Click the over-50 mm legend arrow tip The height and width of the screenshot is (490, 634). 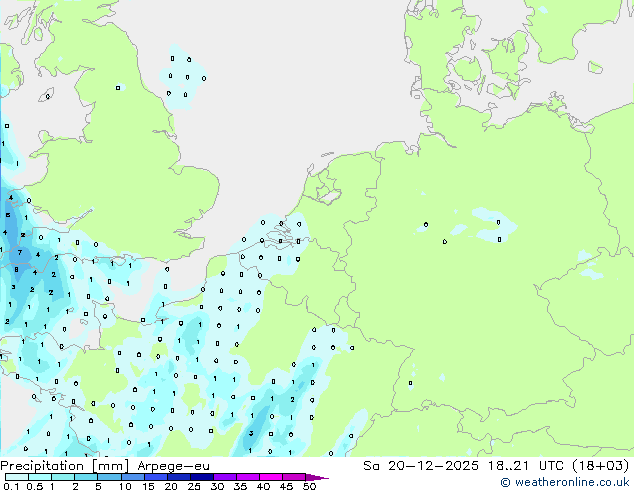point(317,477)
